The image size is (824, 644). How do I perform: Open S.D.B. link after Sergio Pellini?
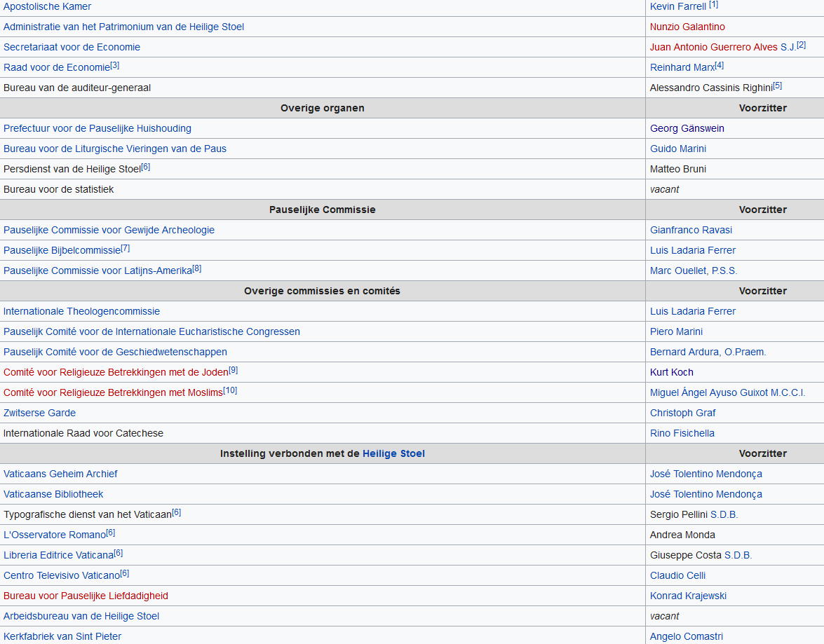(724, 515)
